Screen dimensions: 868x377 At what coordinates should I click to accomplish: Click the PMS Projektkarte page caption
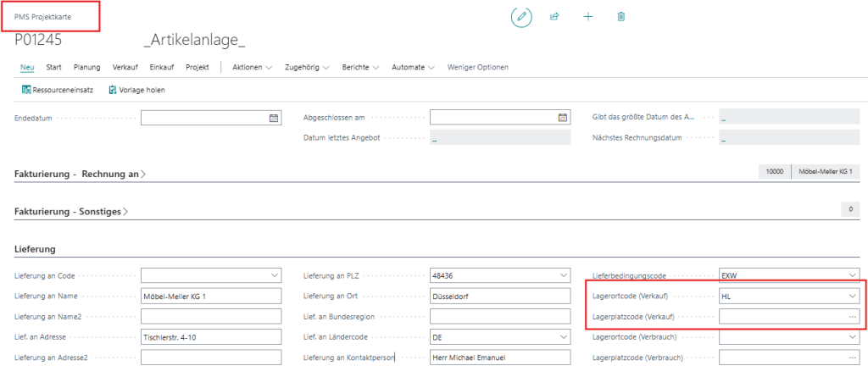point(42,17)
